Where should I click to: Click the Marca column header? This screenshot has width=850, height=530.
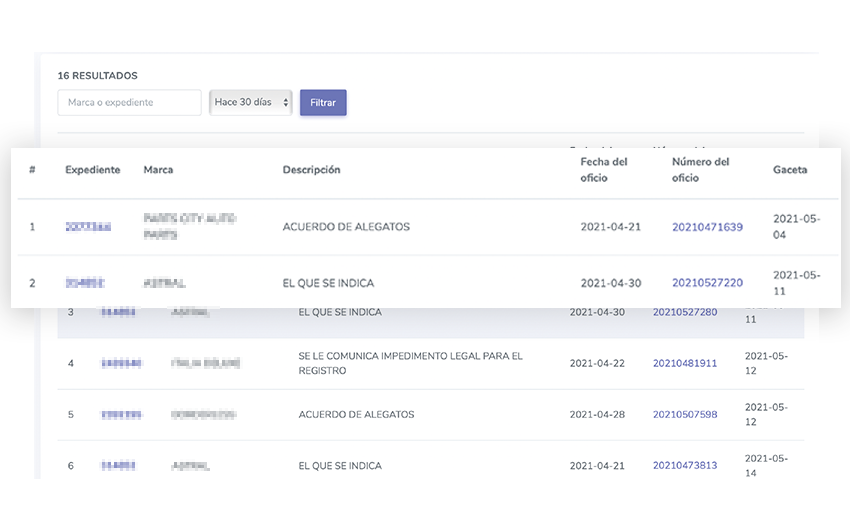(158, 170)
